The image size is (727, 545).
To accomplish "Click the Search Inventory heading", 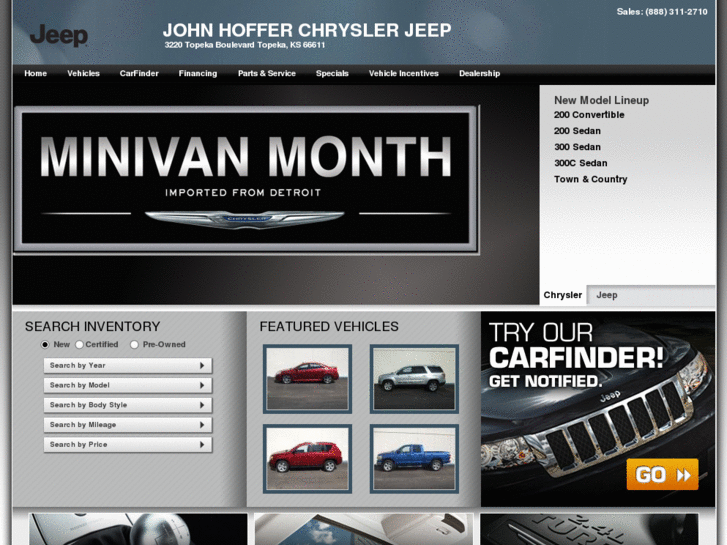I will 92,327.
